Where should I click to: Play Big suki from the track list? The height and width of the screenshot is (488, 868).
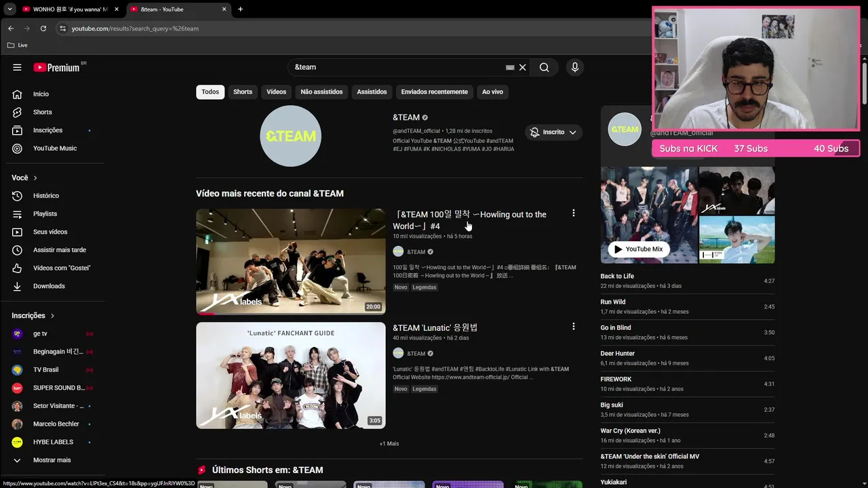click(x=687, y=409)
